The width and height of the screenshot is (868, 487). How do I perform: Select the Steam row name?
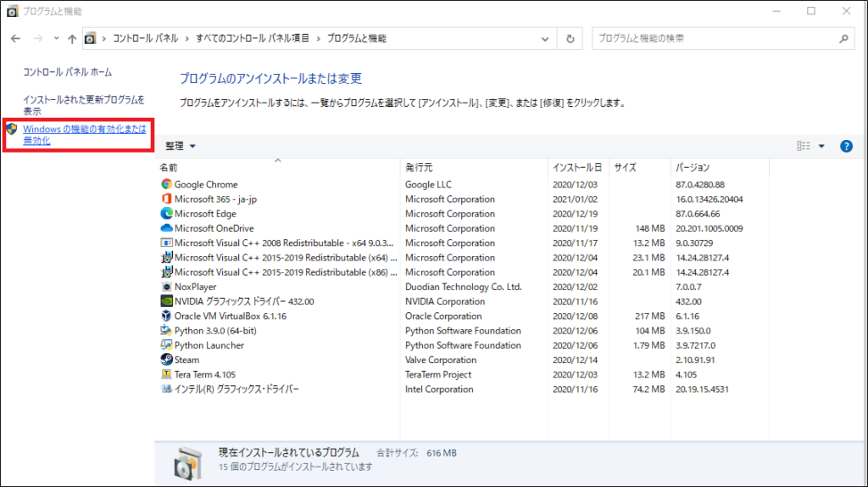pos(186,360)
